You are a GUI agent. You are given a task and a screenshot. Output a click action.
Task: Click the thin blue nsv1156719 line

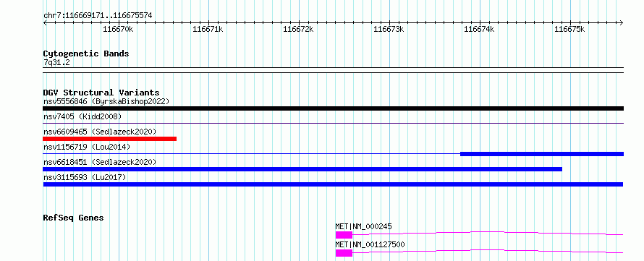point(251,154)
